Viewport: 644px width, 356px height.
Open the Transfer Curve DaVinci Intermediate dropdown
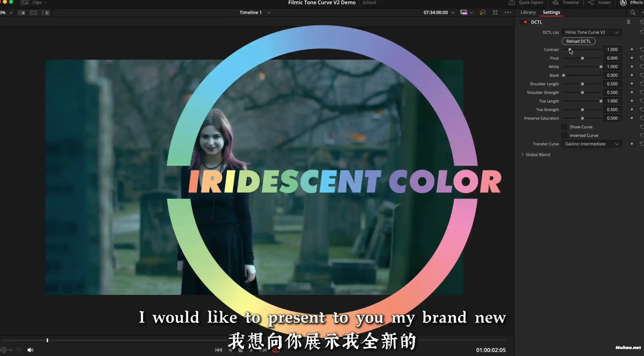tap(591, 144)
